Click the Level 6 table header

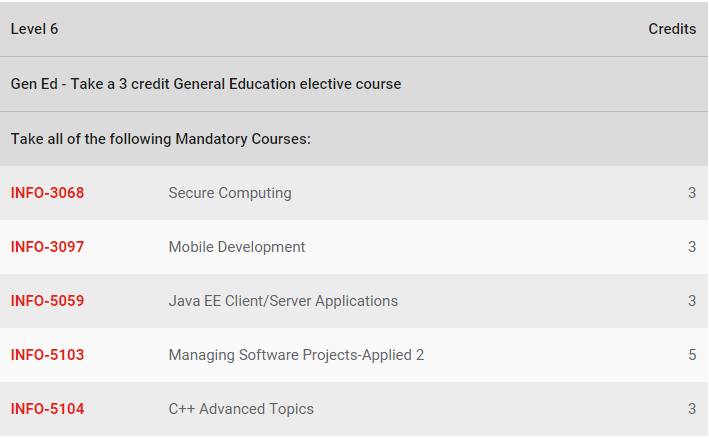34,29
